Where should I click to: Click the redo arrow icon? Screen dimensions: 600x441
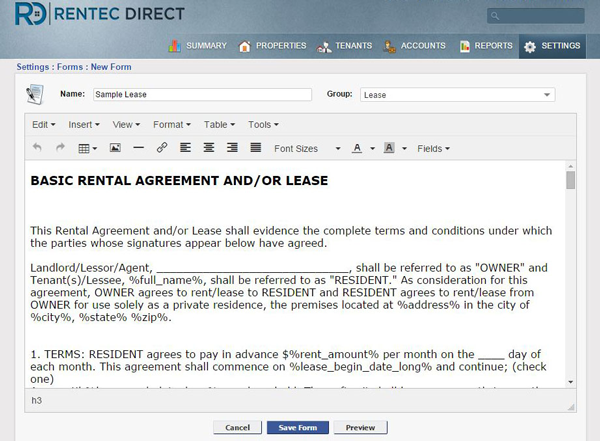click(x=60, y=148)
